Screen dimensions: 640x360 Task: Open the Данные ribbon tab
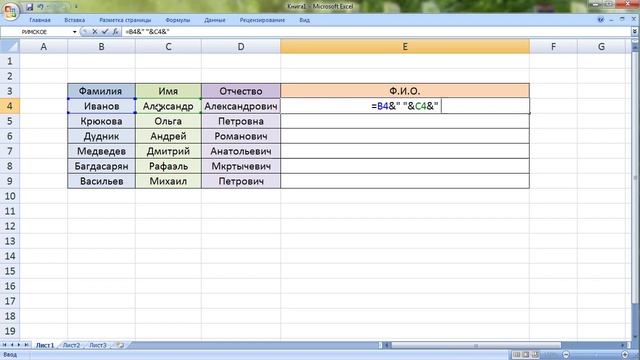(215, 20)
